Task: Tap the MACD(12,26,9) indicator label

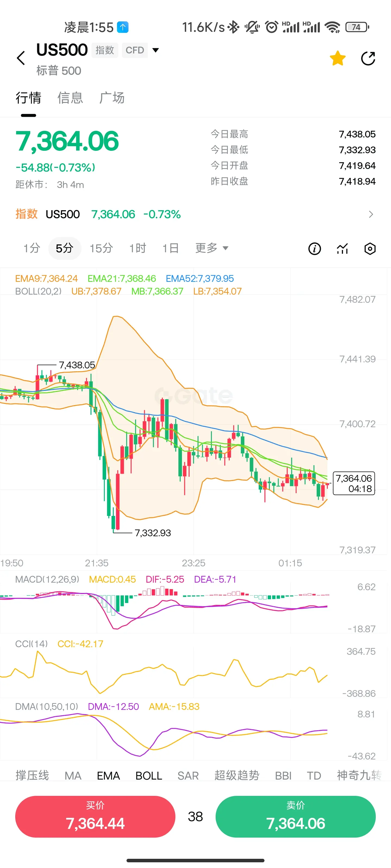Action: 47,579
